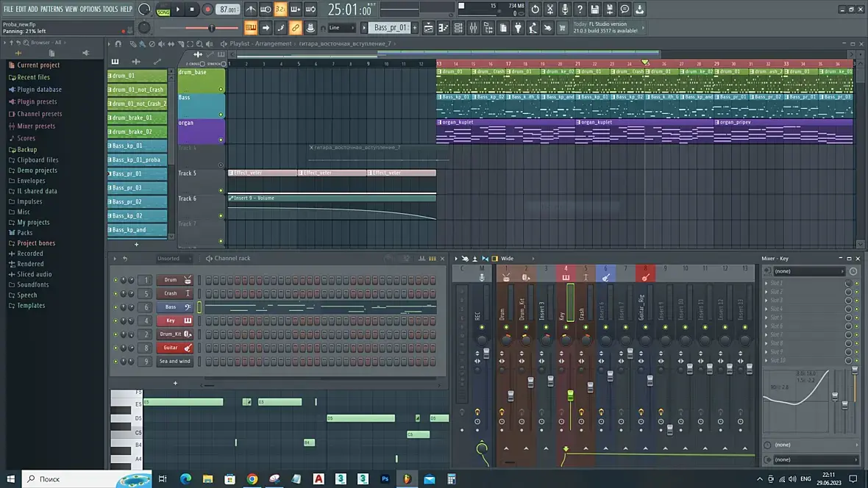This screenshot has height=488, width=868.
Task: Open the FILE menu
Action: coord(8,10)
